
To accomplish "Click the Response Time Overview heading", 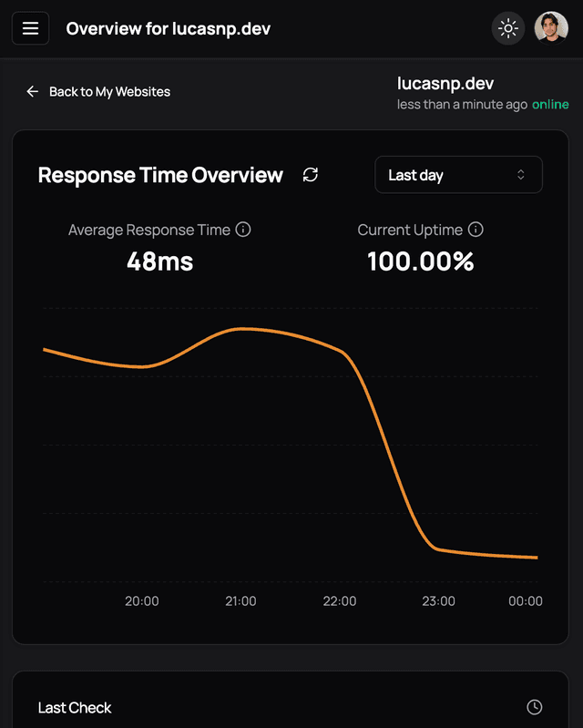I will (x=160, y=175).
